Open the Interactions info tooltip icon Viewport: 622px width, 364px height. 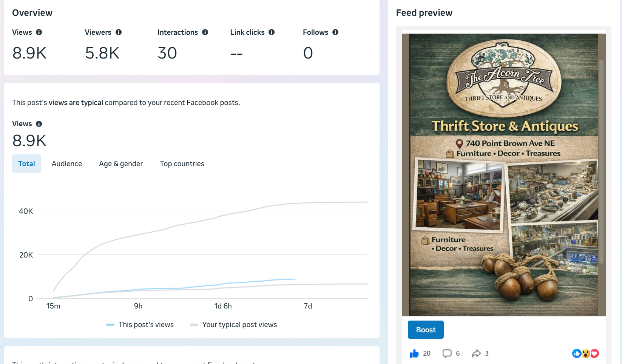[x=205, y=32]
